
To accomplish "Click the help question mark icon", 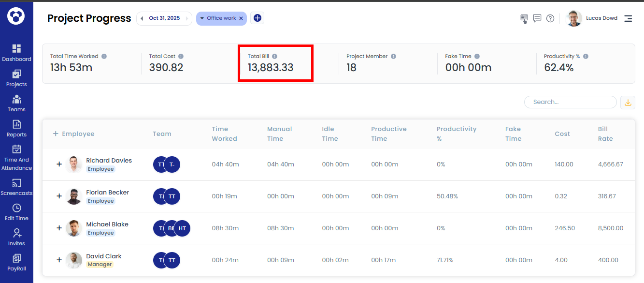I will click(x=550, y=18).
